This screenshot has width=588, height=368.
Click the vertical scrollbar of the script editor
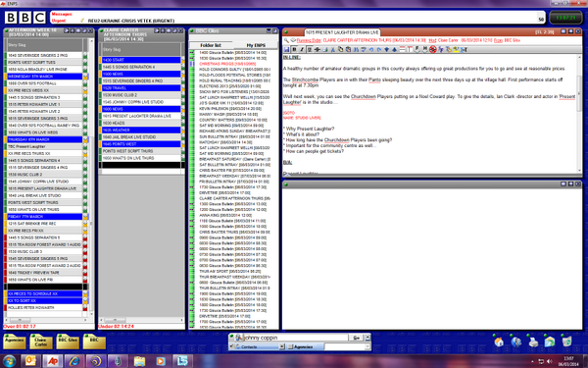579,113
